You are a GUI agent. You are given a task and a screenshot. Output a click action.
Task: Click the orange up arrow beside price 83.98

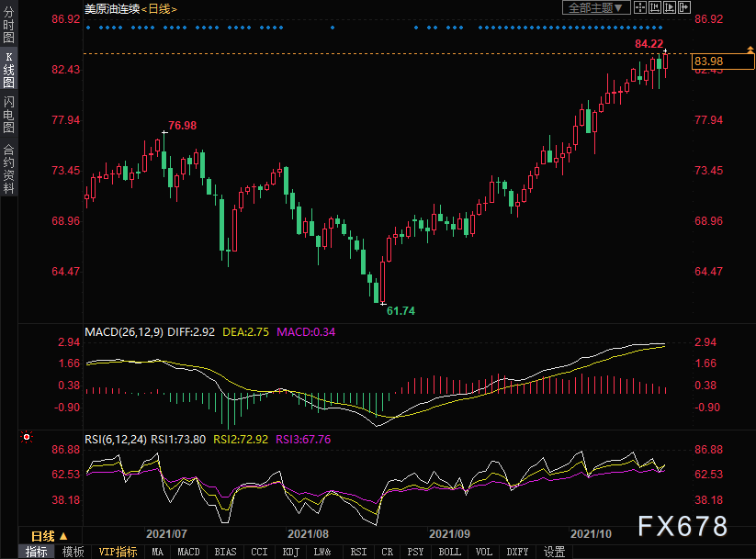[x=750, y=50]
